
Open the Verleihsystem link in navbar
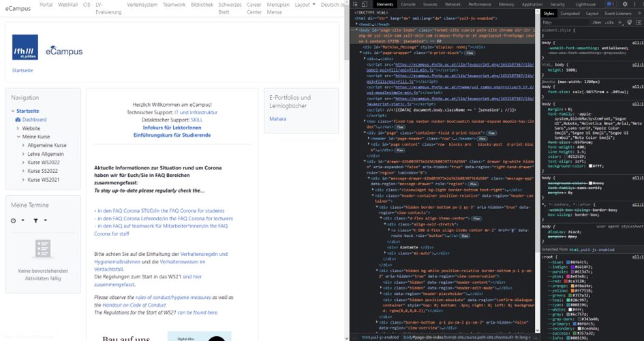click(x=142, y=5)
